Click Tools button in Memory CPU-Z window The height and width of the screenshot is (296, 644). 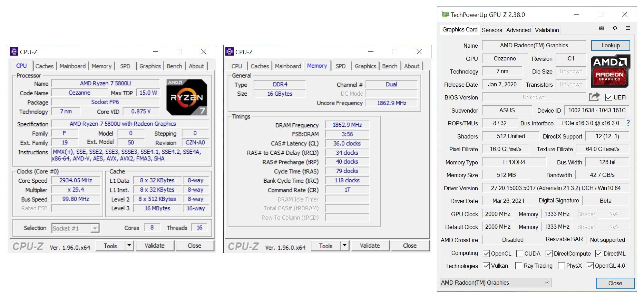coord(325,246)
